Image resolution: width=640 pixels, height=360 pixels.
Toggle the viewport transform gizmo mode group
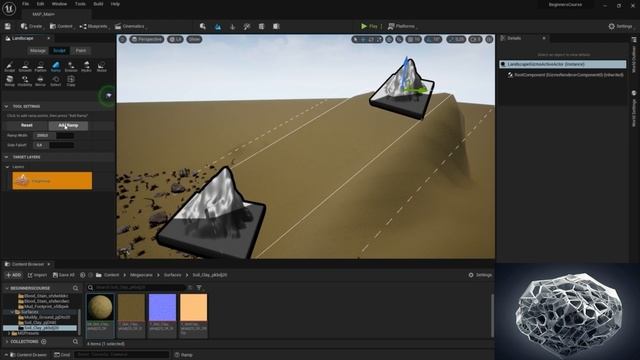[x=367, y=39]
